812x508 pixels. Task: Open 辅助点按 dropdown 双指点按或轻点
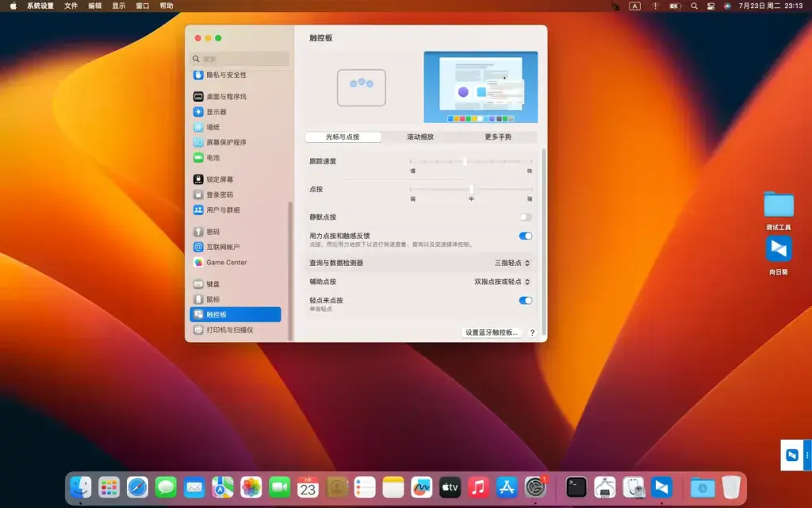(502, 282)
